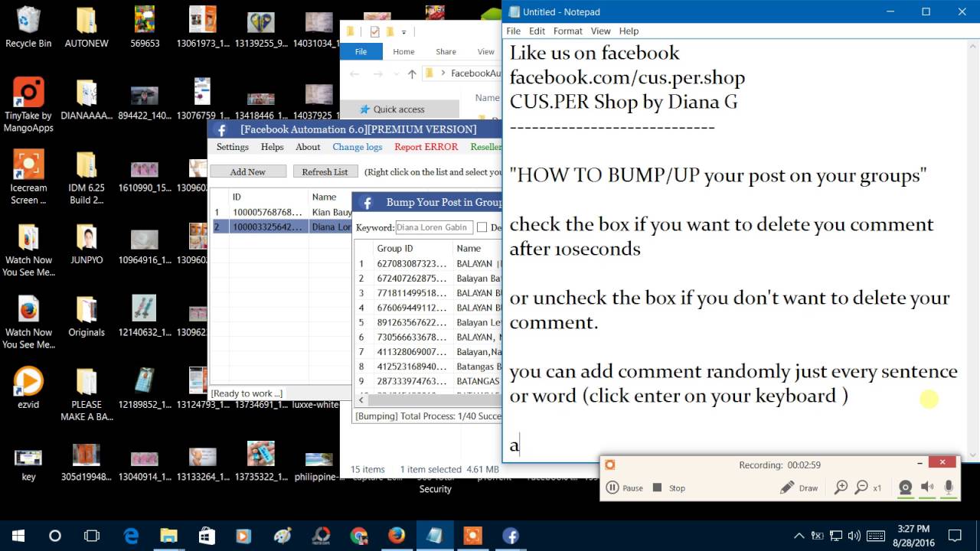Toggle the microphone in recorder toolbar
The height and width of the screenshot is (551, 980).
tap(949, 487)
